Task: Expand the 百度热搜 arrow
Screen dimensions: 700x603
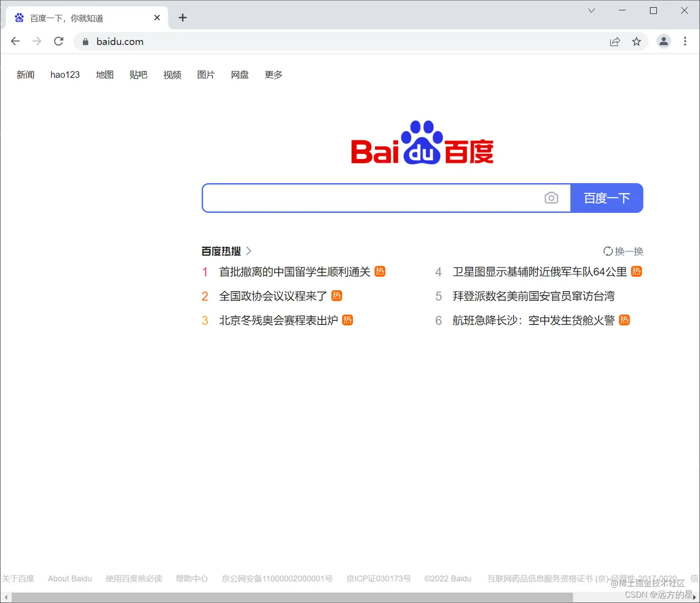Action: (249, 251)
